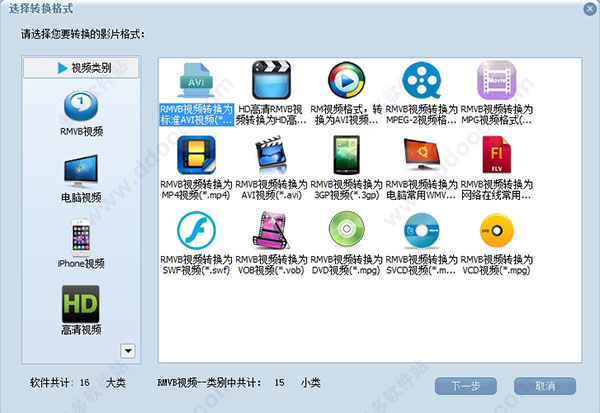Expand category list with down arrow
The height and width of the screenshot is (413, 600).
(128, 351)
